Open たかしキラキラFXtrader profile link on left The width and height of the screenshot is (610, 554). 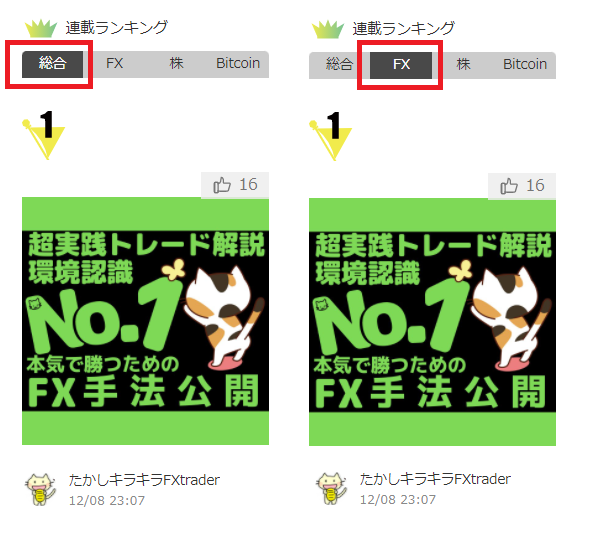(x=144, y=480)
